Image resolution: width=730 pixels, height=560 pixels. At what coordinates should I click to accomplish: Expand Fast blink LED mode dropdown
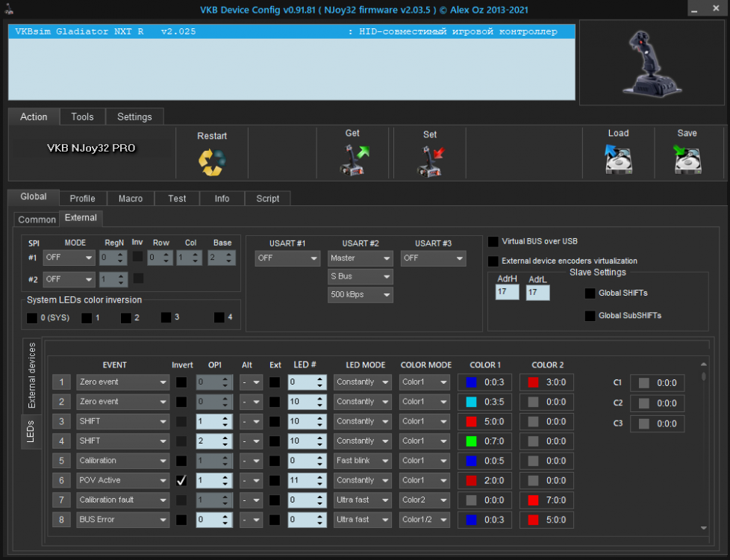(362, 461)
